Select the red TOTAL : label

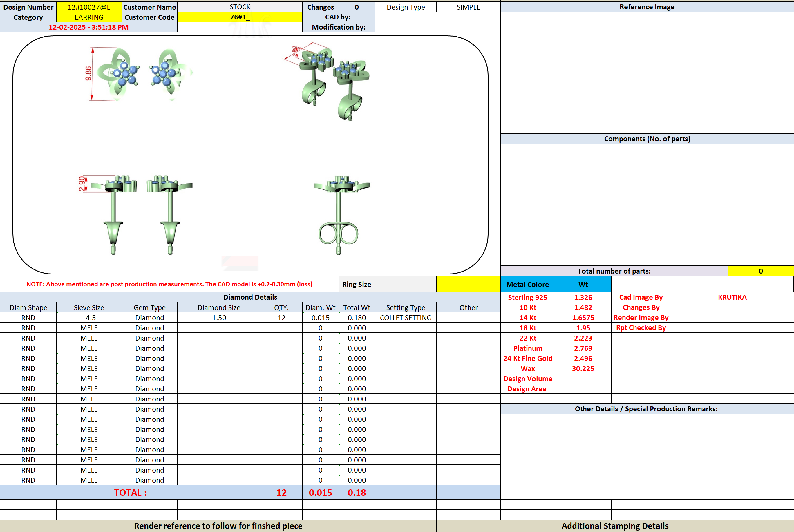tap(130, 492)
